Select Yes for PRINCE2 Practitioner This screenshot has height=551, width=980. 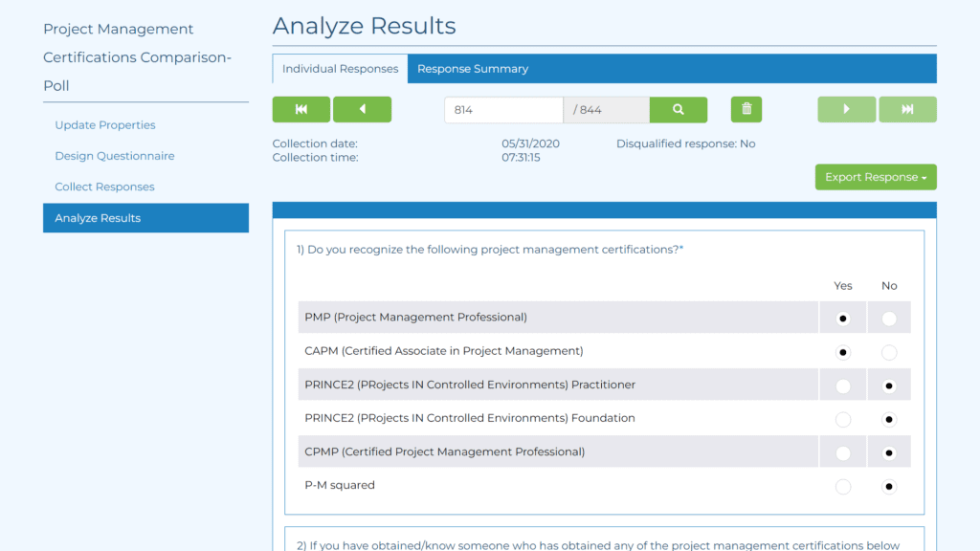pos(843,386)
